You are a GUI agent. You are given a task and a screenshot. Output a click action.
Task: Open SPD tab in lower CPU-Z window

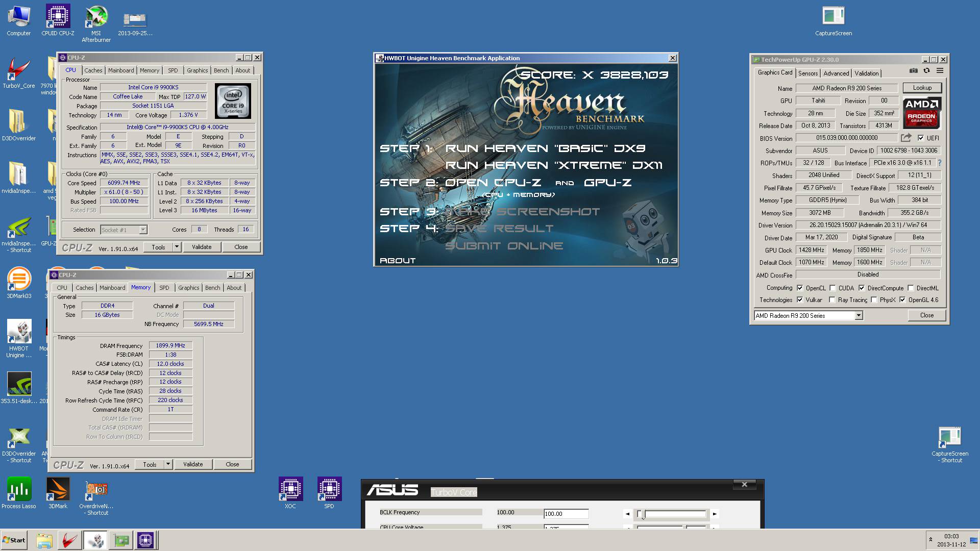164,288
